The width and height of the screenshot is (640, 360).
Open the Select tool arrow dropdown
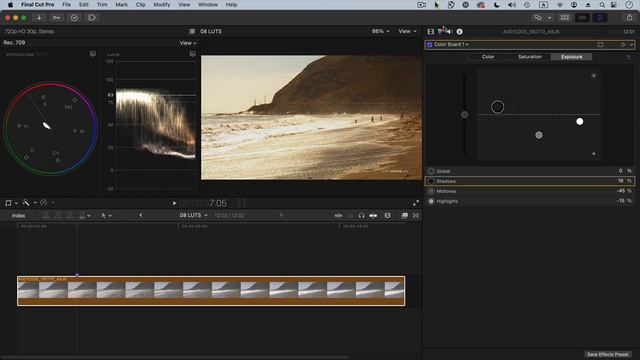[107, 216]
